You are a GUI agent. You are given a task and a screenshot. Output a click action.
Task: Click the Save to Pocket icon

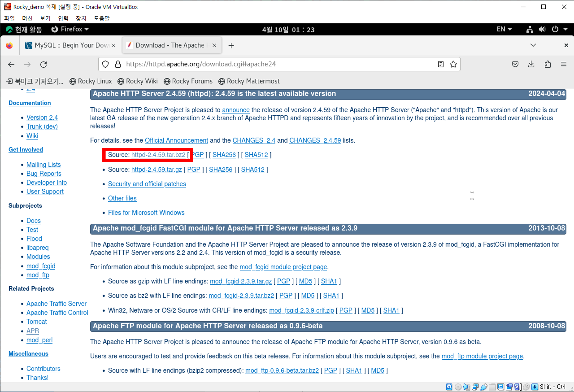tap(515, 64)
